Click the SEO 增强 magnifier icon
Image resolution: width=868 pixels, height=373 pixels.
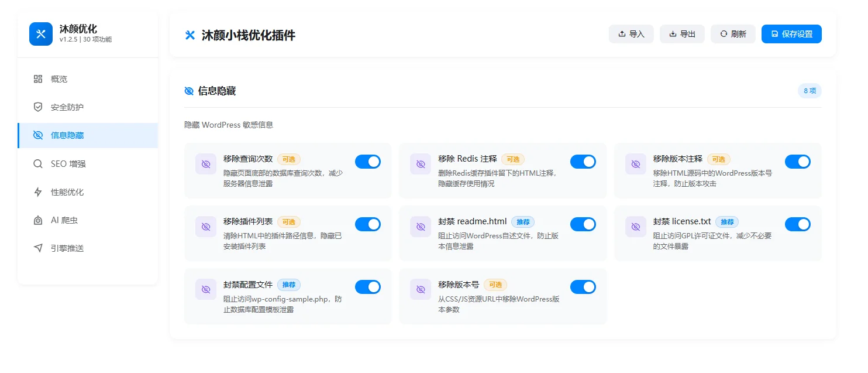point(38,164)
